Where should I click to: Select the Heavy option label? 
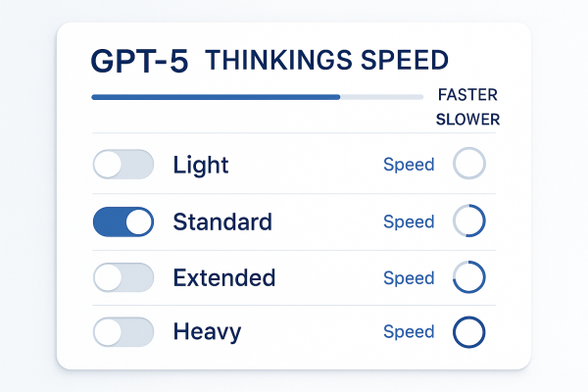click(x=207, y=333)
